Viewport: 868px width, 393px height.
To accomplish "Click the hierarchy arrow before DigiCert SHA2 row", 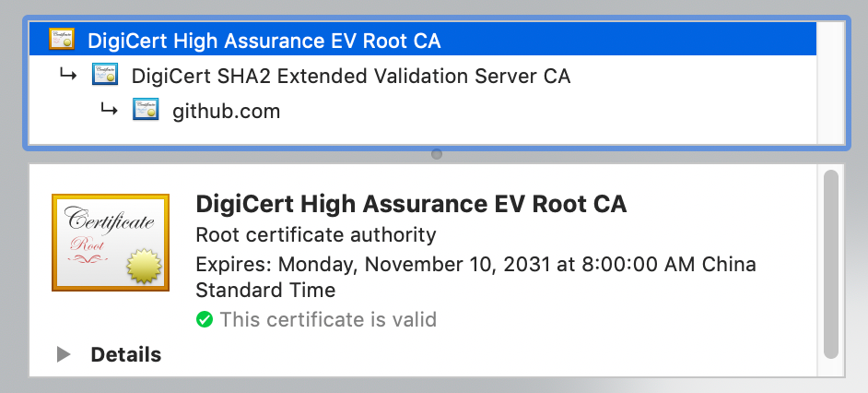I will 68,74.
